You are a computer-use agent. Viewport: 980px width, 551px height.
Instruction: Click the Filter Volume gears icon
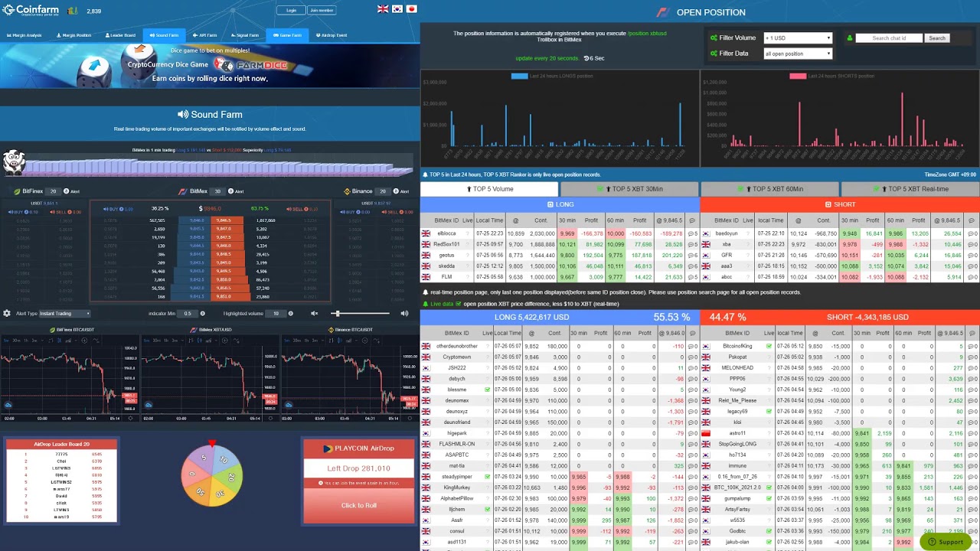coord(714,37)
